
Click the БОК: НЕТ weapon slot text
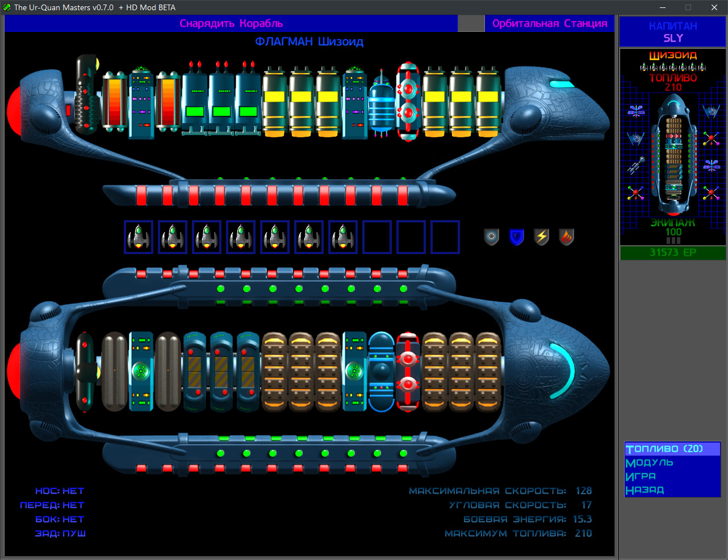60,519
